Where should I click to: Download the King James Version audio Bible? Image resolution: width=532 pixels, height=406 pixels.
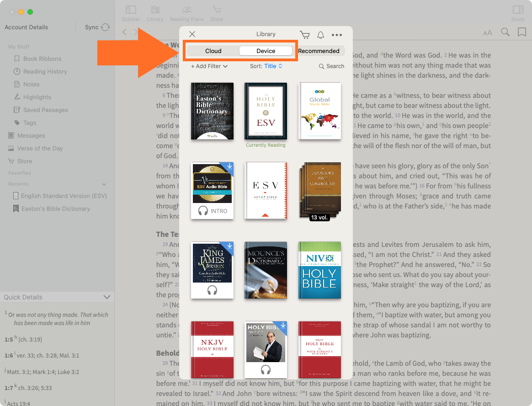(x=230, y=246)
